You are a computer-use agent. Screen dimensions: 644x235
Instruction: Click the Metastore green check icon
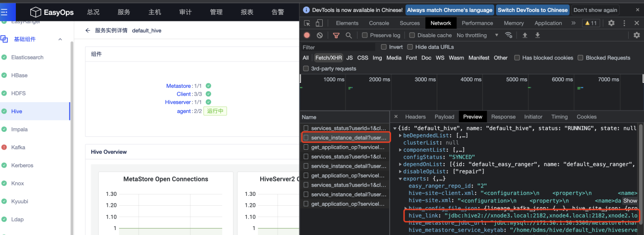[x=208, y=86]
